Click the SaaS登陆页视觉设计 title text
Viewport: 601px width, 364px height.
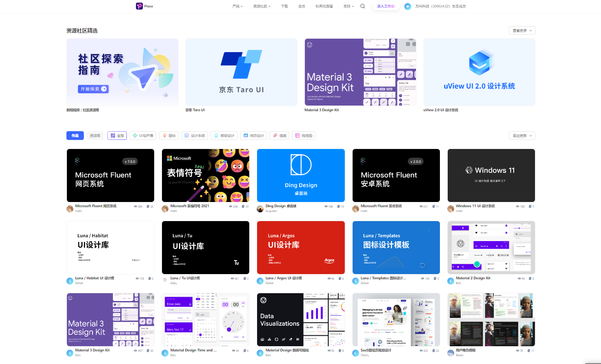tap(376, 350)
